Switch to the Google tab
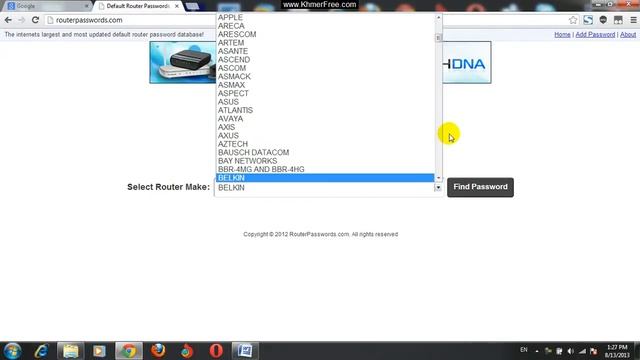This screenshot has height=360, width=640. 47,6
